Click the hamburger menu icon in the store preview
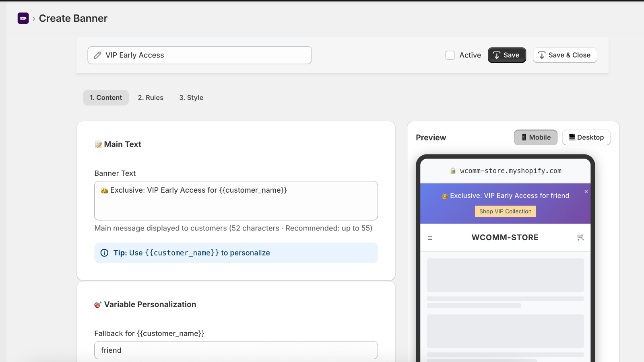 (x=430, y=238)
